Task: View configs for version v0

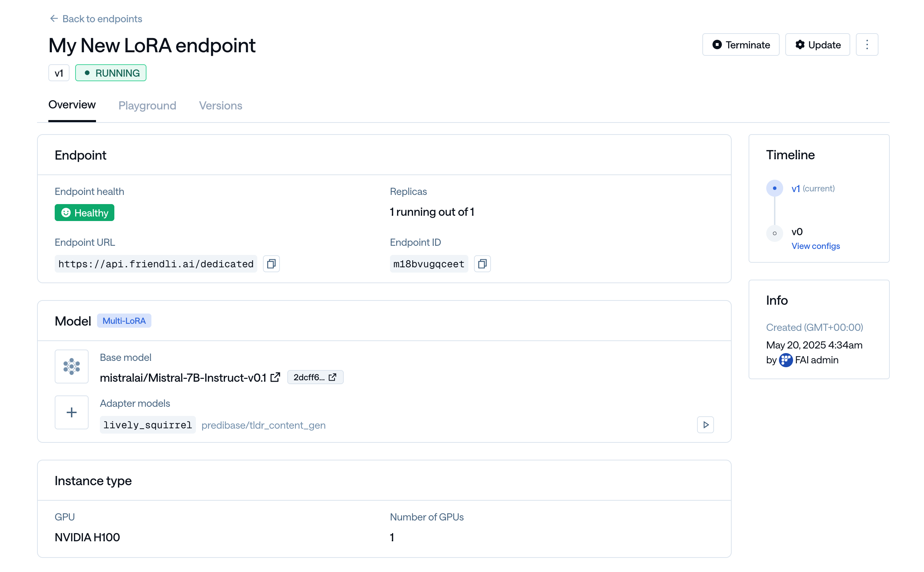Action: click(815, 246)
